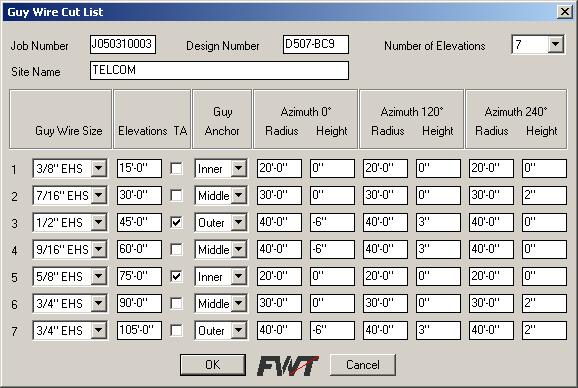Open row 6 3/4" EHS wire size dropdown
This screenshot has height=388, width=578.
pos(98,303)
